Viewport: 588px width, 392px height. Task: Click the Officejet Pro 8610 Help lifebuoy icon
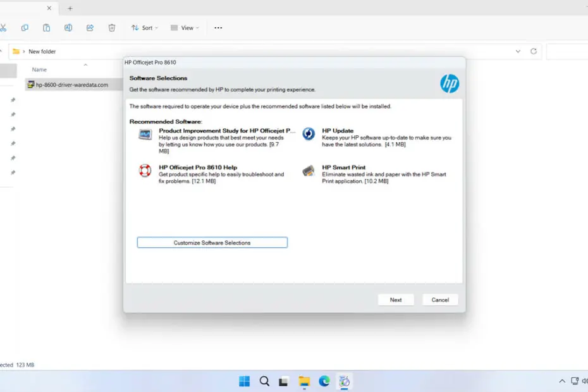(145, 171)
